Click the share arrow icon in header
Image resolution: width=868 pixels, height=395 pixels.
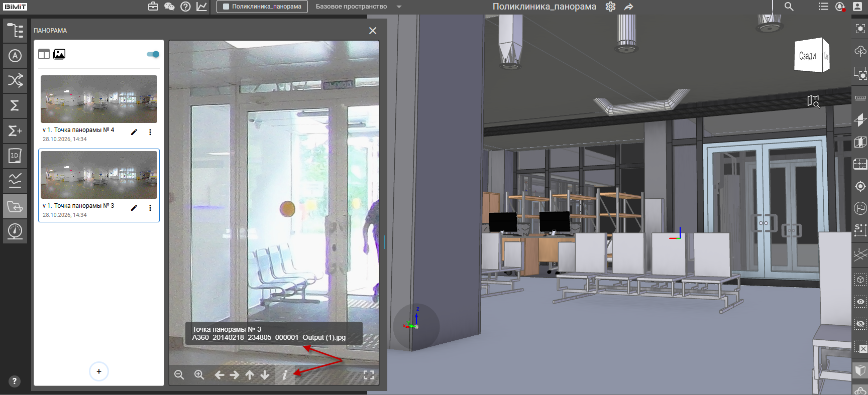pos(628,7)
